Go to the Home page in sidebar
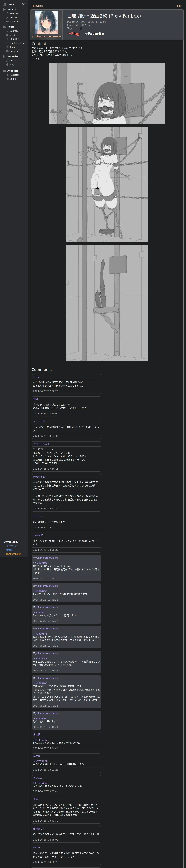Viewport: 186px width, 868px height. tap(9, 4)
